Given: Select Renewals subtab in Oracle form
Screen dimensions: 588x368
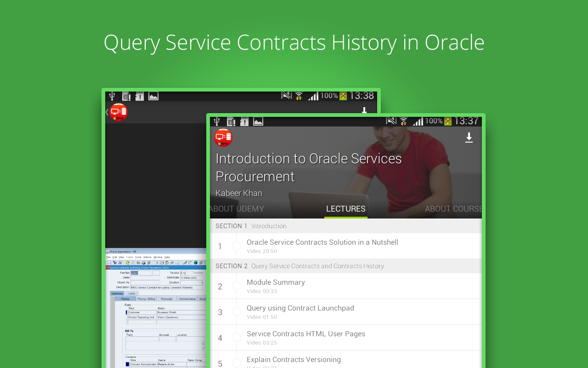Looking at the screenshot, I should point(167,299).
